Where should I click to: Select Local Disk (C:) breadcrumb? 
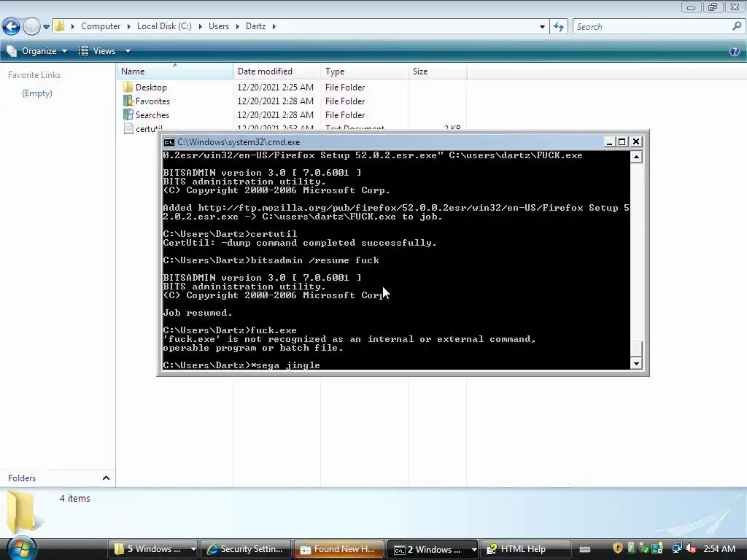(164, 26)
